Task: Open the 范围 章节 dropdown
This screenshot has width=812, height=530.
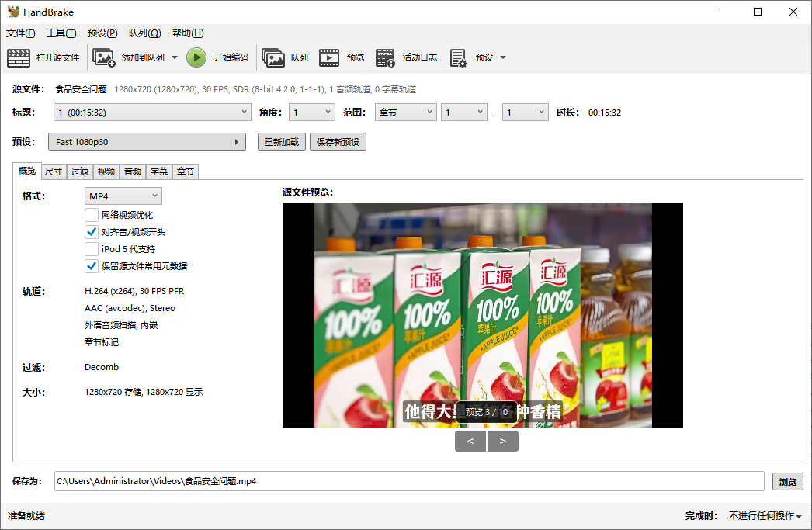Action: click(406, 113)
